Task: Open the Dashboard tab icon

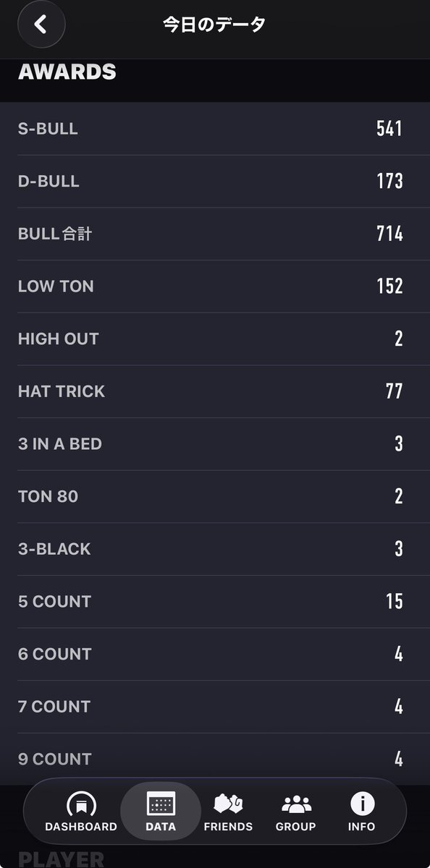Action: tap(80, 804)
